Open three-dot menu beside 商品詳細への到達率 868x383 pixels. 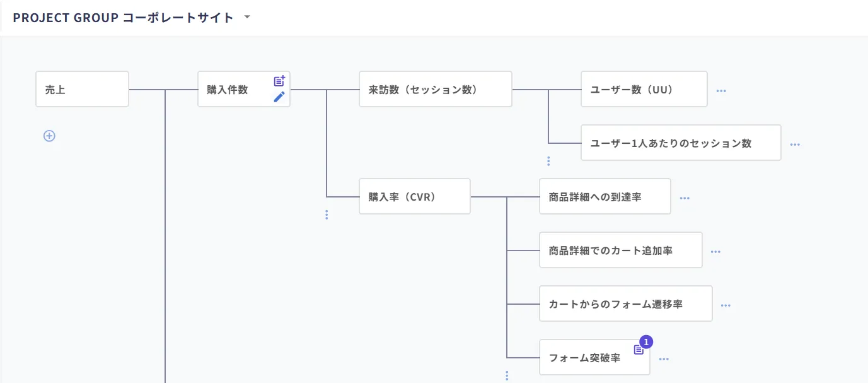[685, 198]
